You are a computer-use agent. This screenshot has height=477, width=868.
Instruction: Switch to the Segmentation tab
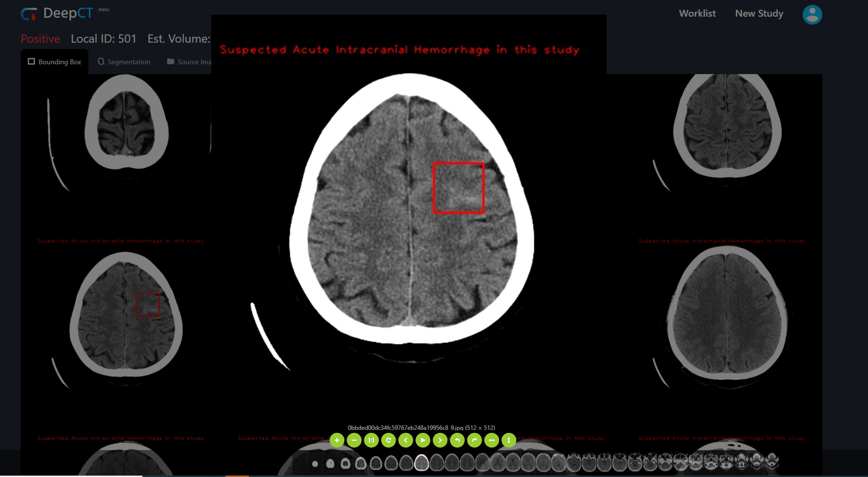tap(124, 62)
